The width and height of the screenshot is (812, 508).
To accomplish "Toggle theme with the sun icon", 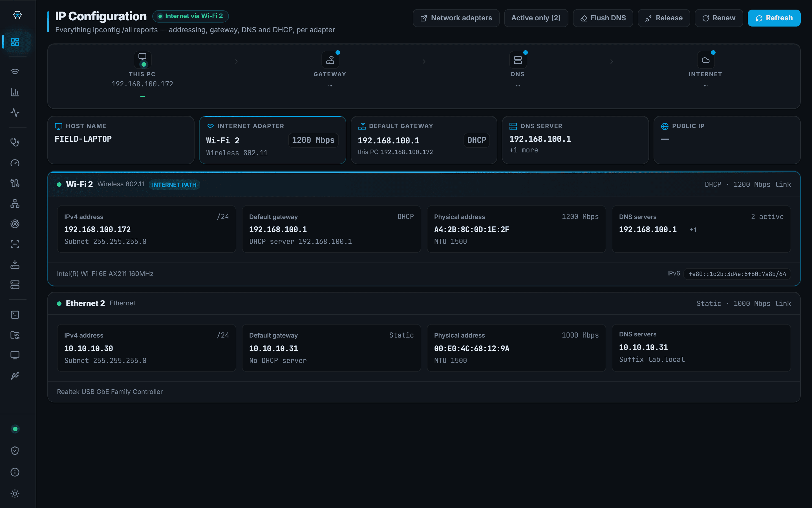I will coord(15,494).
